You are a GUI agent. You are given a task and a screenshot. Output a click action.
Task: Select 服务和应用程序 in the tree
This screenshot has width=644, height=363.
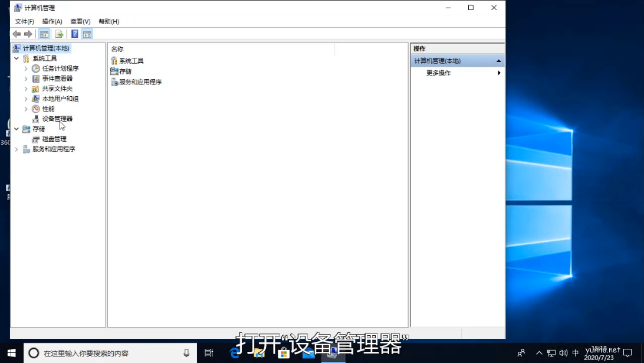(x=54, y=149)
